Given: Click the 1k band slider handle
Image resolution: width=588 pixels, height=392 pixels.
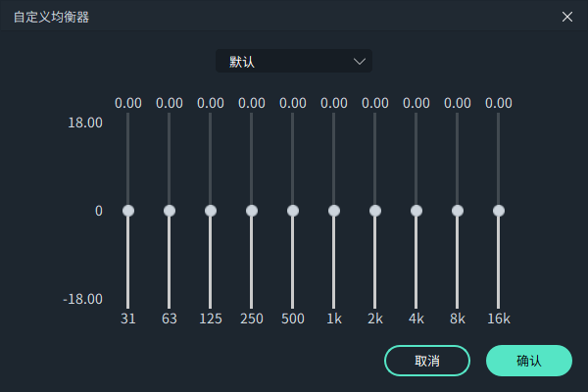Looking at the screenshot, I should (x=334, y=211).
